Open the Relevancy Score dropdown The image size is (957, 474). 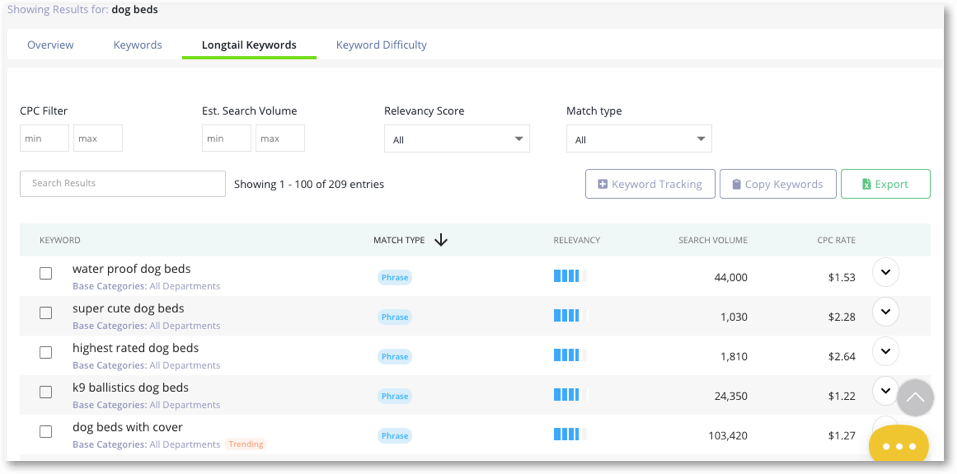pos(457,139)
